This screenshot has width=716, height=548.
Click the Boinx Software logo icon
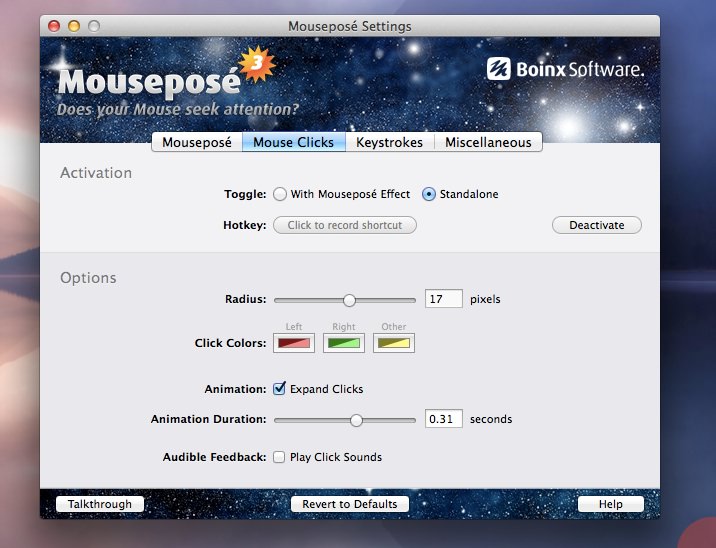click(x=499, y=69)
